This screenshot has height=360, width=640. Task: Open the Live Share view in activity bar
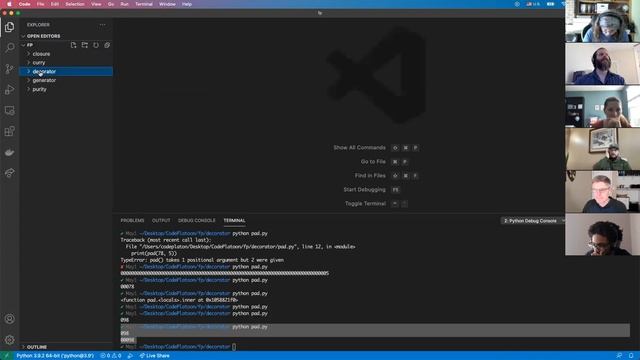pyautogui.click(x=9, y=173)
